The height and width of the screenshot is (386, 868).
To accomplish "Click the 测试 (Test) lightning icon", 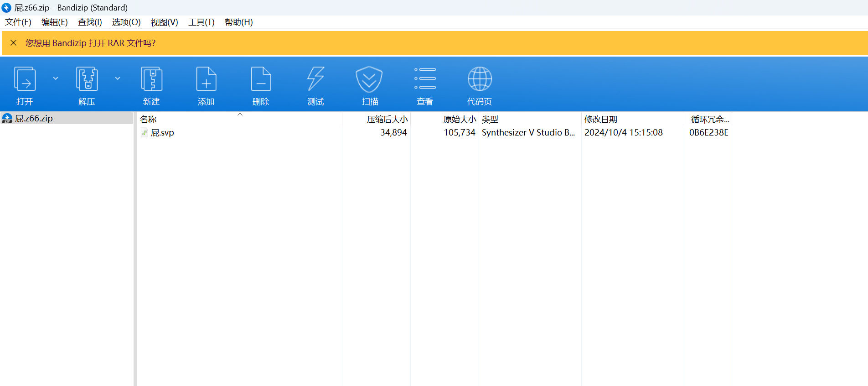I will pos(315,78).
